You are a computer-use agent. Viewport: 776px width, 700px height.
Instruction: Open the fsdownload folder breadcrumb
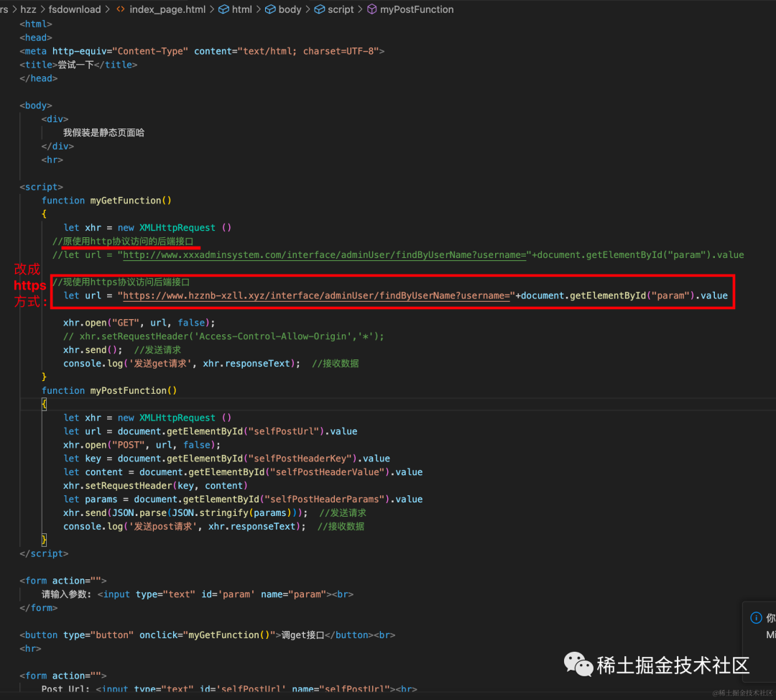[75, 9]
